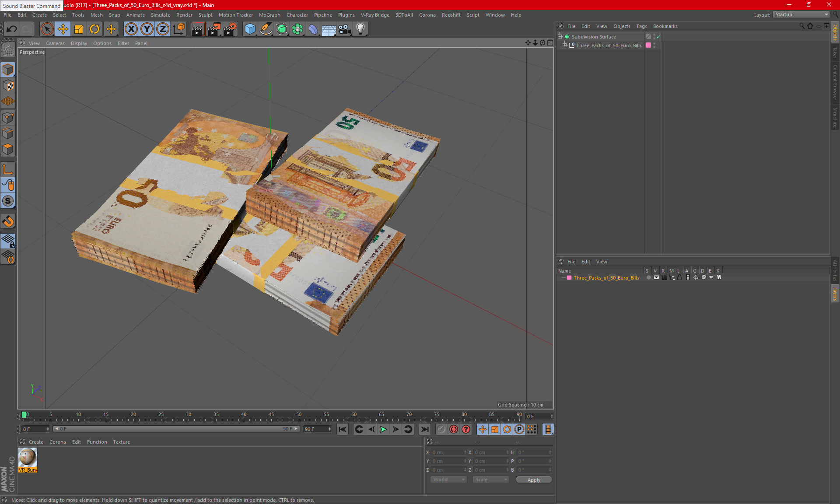
Task: Toggle layer solo for Three_Packs layer
Action: pyautogui.click(x=648, y=277)
